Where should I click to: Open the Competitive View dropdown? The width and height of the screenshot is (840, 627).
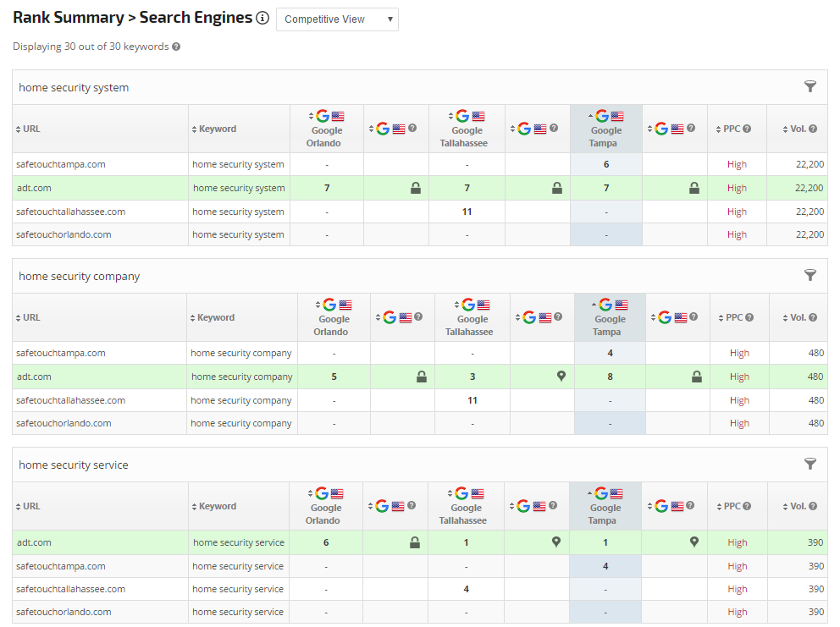[337, 19]
